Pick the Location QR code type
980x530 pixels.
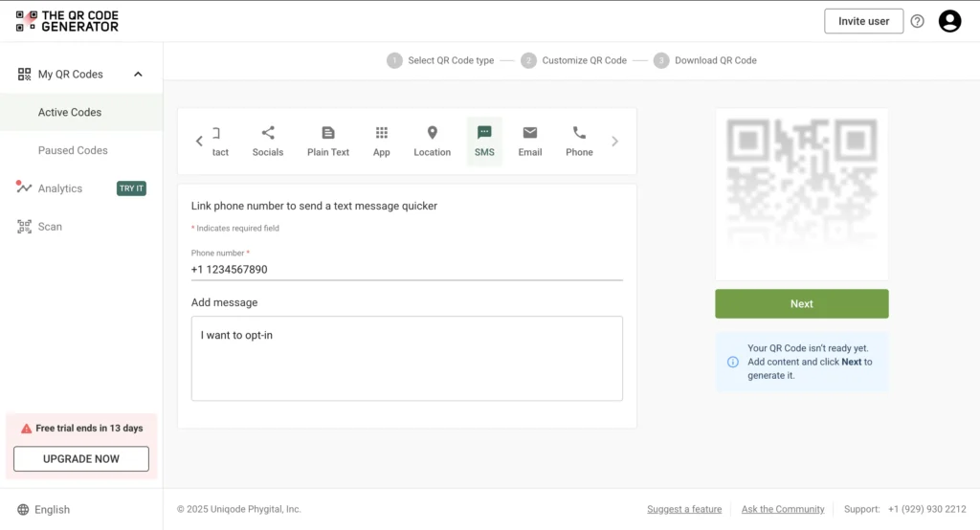[x=432, y=141]
